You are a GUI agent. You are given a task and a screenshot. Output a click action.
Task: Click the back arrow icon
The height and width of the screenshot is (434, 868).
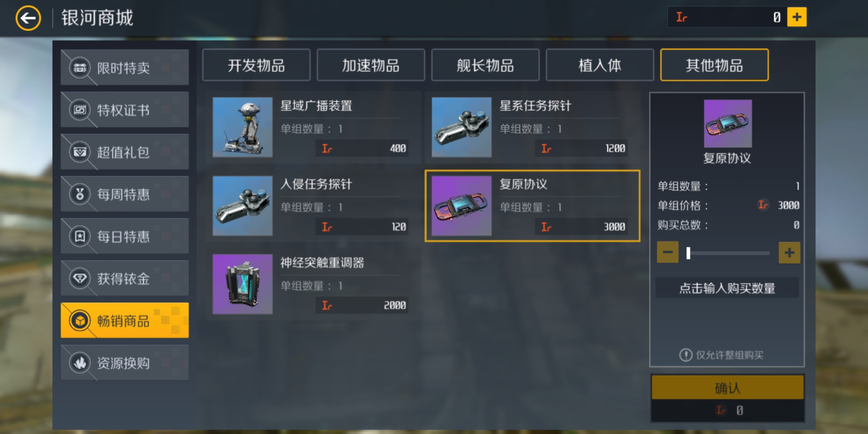[28, 18]
